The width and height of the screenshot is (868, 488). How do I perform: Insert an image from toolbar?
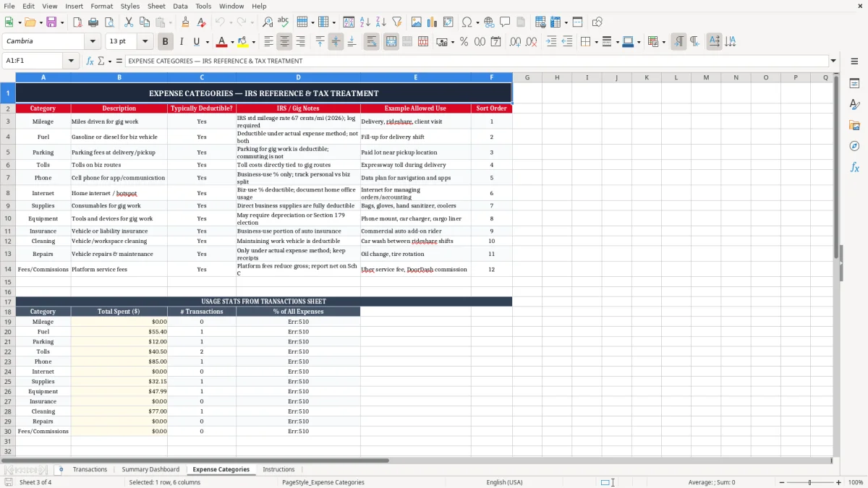416,22
